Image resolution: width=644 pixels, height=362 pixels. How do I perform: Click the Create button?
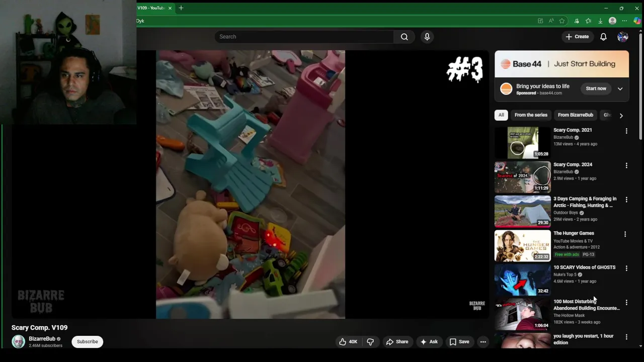coord(577,37)
